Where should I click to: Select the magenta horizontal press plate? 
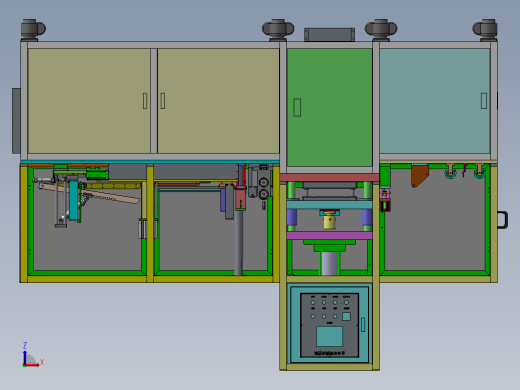(329, 236)
